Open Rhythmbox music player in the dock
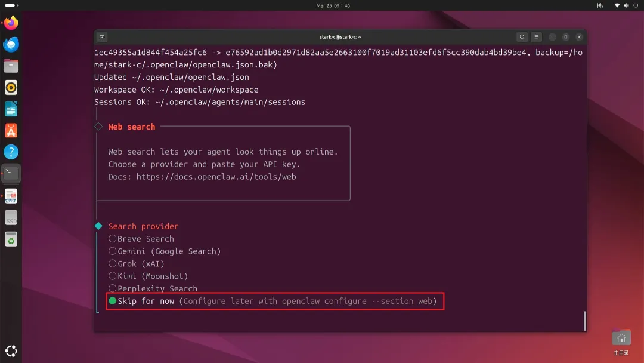The height and width of the screenshot is (363, 644). 11,88
